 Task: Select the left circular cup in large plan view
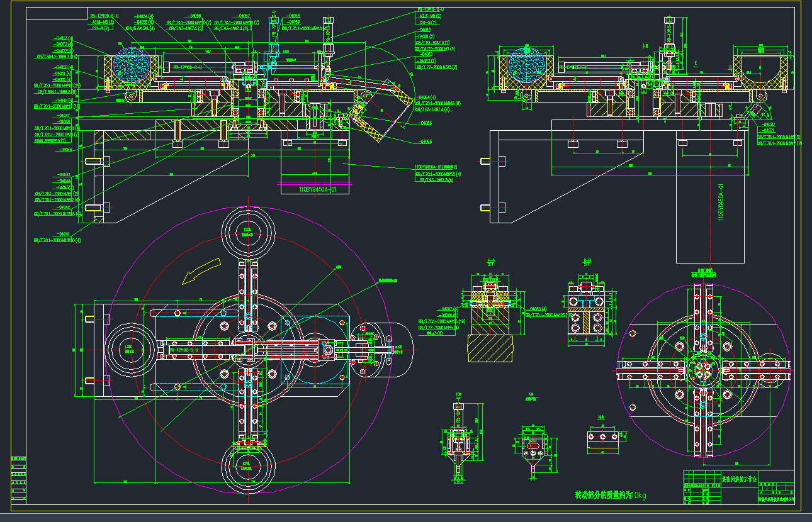coord(131,348)
